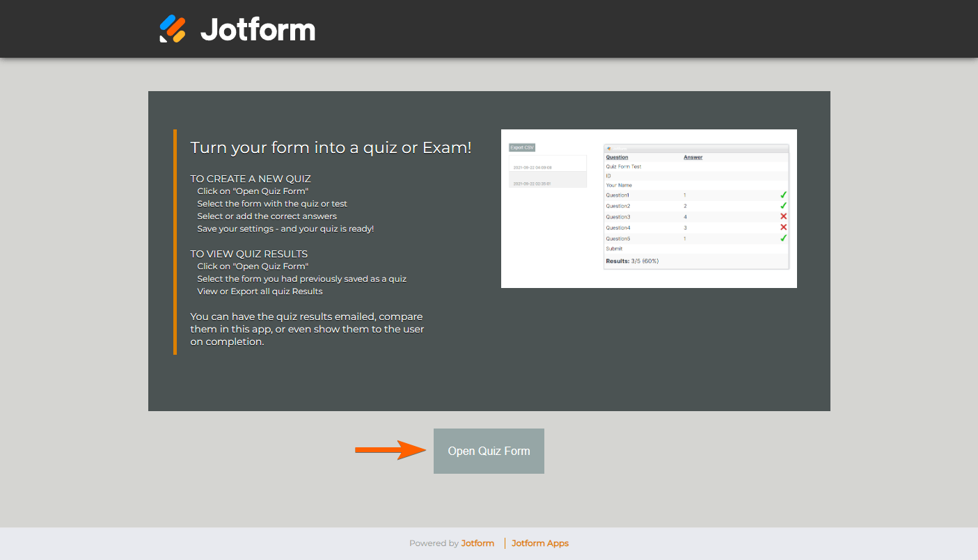Click the line "Select the form with the quiz or test"
The image size is (978, 560).
pyautogui.click(x=272, y=204)
